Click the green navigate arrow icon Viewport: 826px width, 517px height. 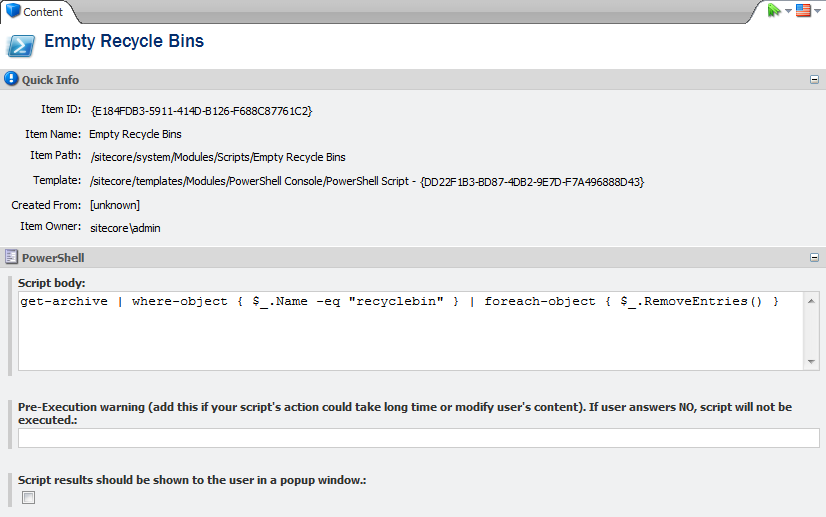[x=774, y=10]
